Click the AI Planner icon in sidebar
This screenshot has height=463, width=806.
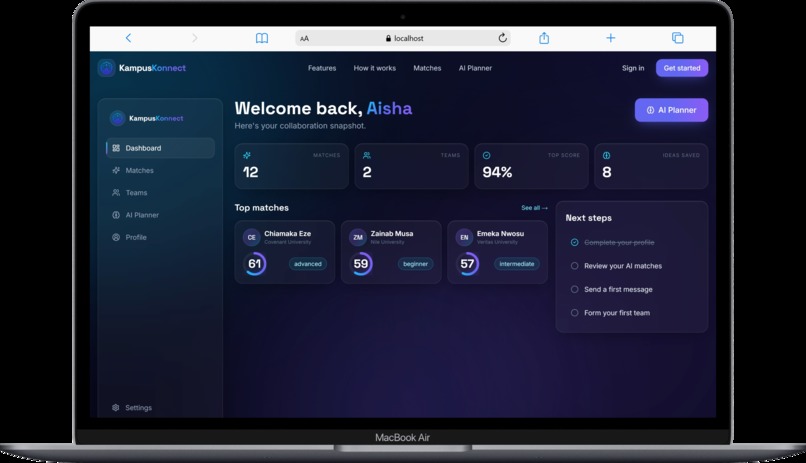[116, 215]
